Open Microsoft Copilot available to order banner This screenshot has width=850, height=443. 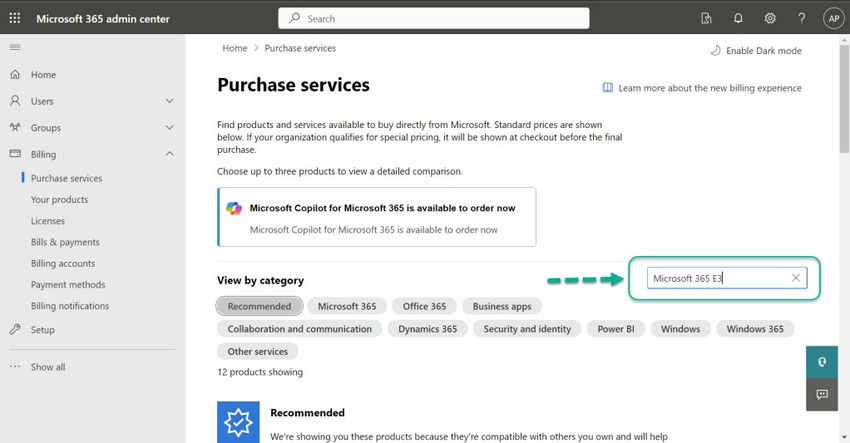click(377, 217)
